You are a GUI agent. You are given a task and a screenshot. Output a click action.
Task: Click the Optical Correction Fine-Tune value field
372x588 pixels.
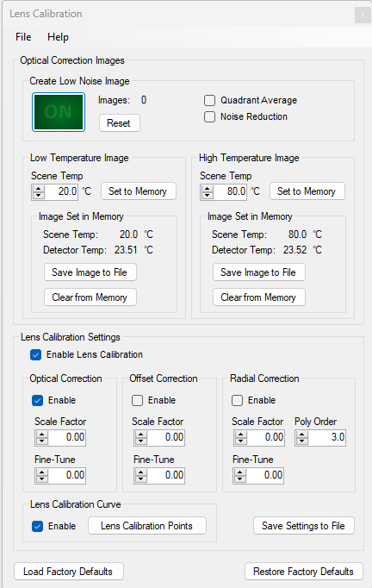point(67,475)
